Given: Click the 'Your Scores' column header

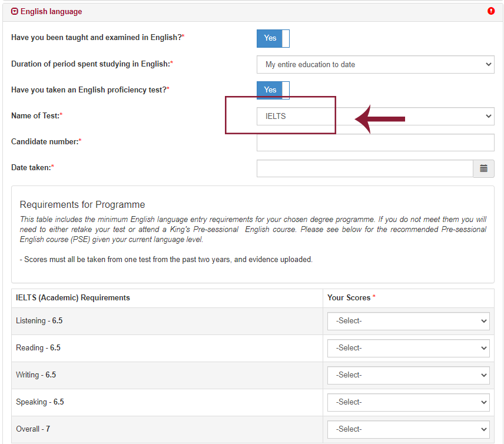Looking at the screenshot, I should click(349, 298).
